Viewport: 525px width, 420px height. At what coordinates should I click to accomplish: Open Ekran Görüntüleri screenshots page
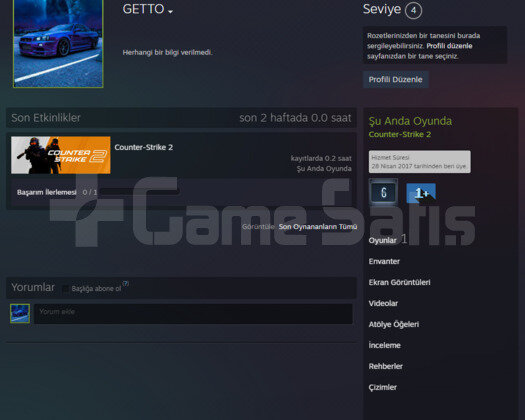(399, 282)
